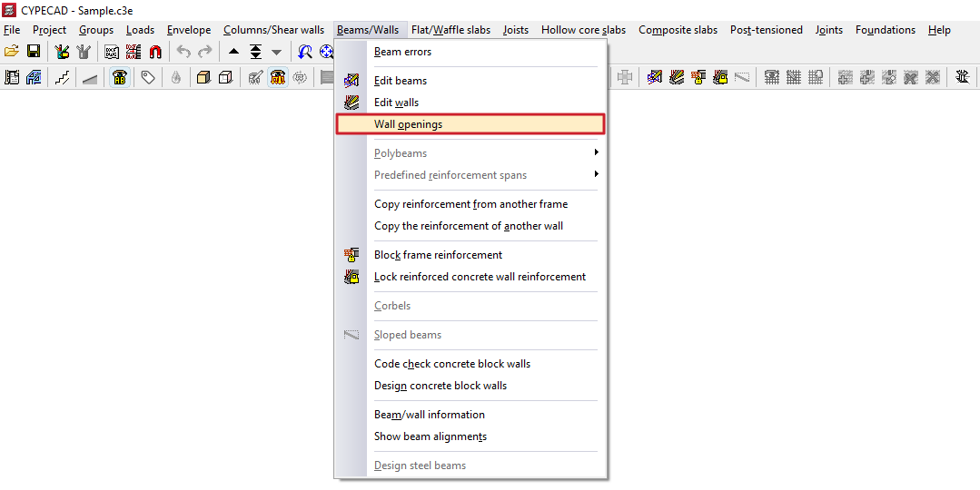The width and height of the screenshot is (980, 490).
Task: Click the toolbar Sloped beams icon
Action: click(x=742, y=78)
